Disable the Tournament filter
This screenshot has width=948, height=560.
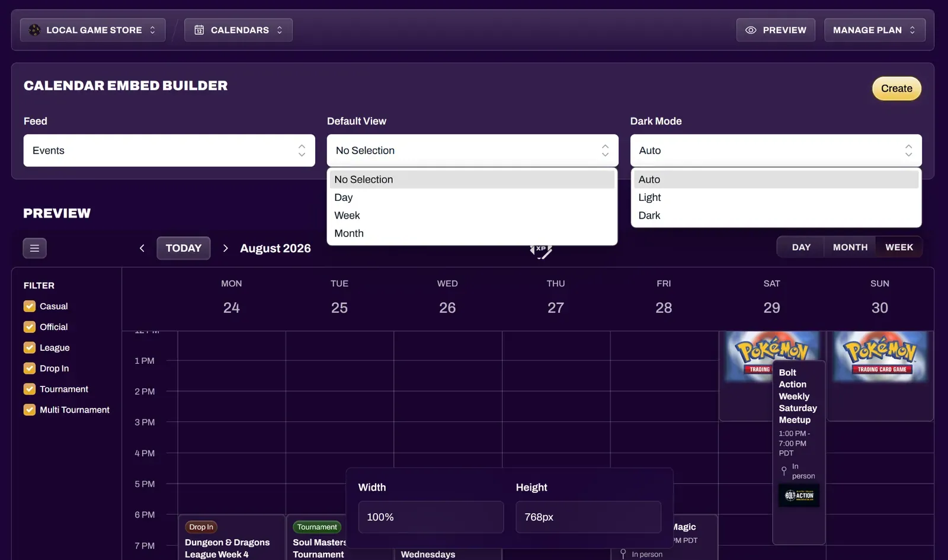[x=30, y=389]
